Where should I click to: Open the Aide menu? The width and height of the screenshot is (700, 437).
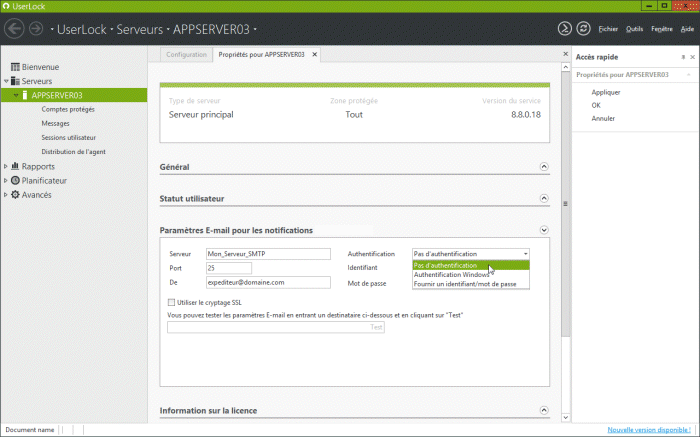(x=687, y=29)
